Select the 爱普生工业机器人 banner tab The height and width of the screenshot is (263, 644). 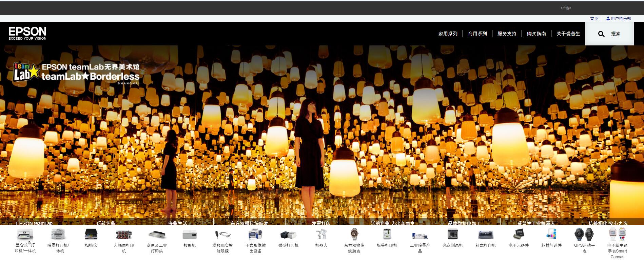pyautogui.click(x=536, y=222)
